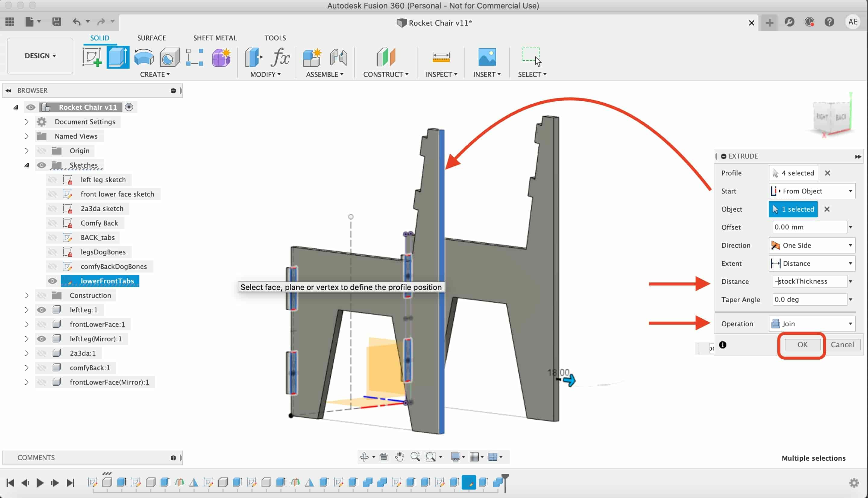The image size is (868, 498).
Task: Hide the leftLeg(Mirror):1 component
Action: click(x=41, y=339)
